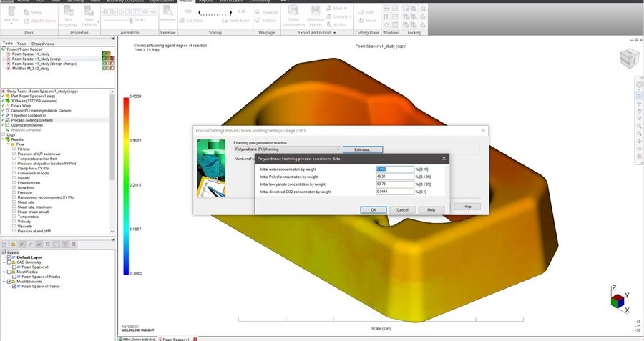Click the Edit data button
Screen dimensions: 644x341
(x=363, y=150)
